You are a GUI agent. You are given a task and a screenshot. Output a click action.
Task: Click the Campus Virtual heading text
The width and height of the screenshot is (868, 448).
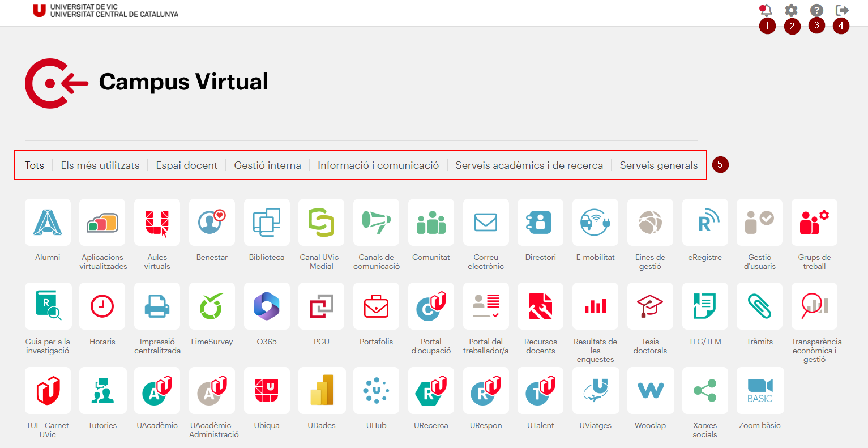[x=183, y=82]
